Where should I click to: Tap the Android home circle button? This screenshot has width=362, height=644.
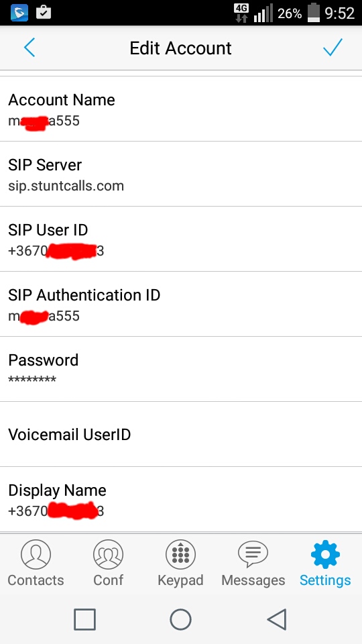[180, 619]
